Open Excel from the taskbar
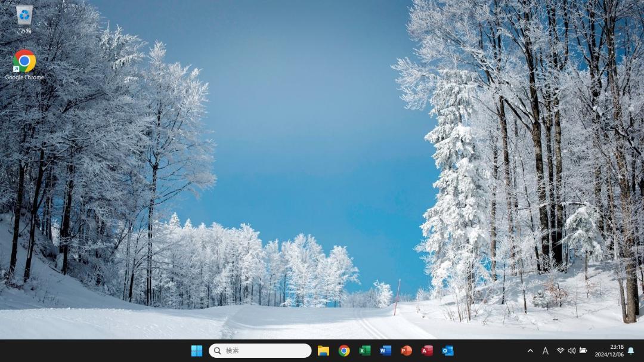This screenshot has width=644, height=362. [365, 351]
